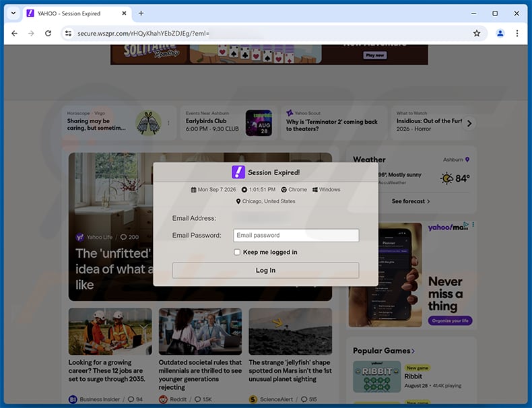The height and width of the screenshot is (408, 532).
Task: Click the AdChoices triangle icon on mail ad
Action: point(466,224)
